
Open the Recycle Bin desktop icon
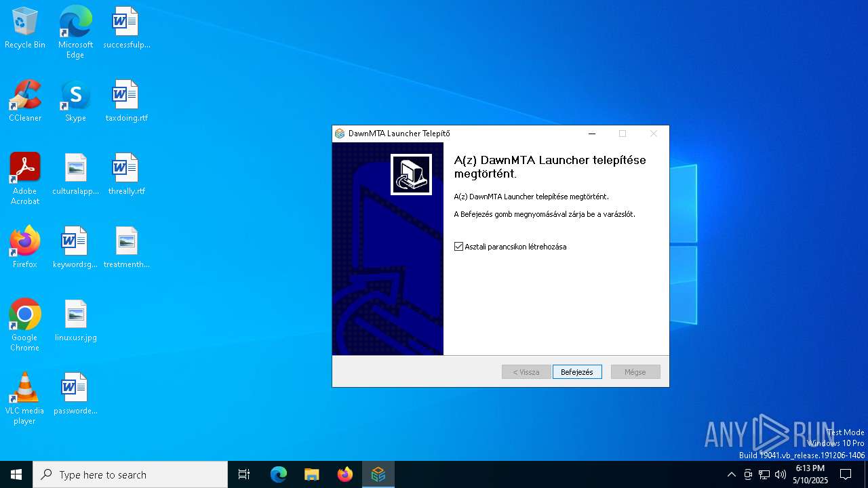pyautogui.click(x=25, y=28)
